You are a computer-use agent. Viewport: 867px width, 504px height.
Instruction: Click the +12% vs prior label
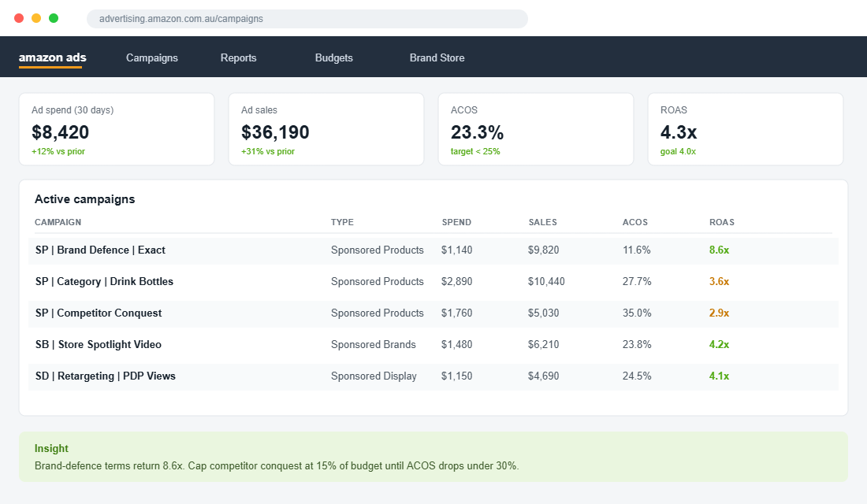click(58, 151)
